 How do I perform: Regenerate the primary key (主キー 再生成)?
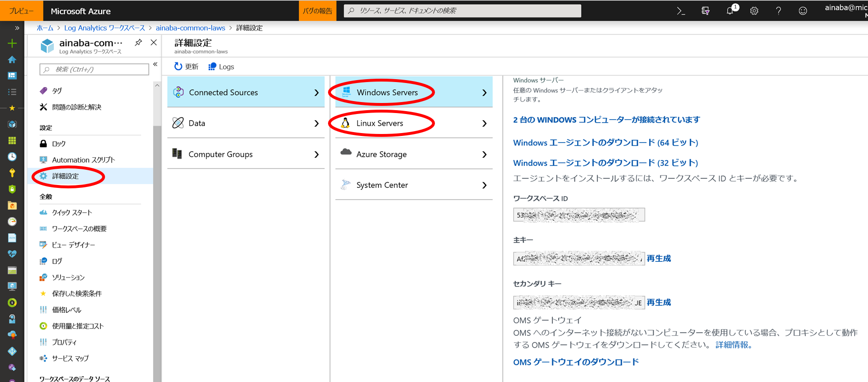point(659,258)
